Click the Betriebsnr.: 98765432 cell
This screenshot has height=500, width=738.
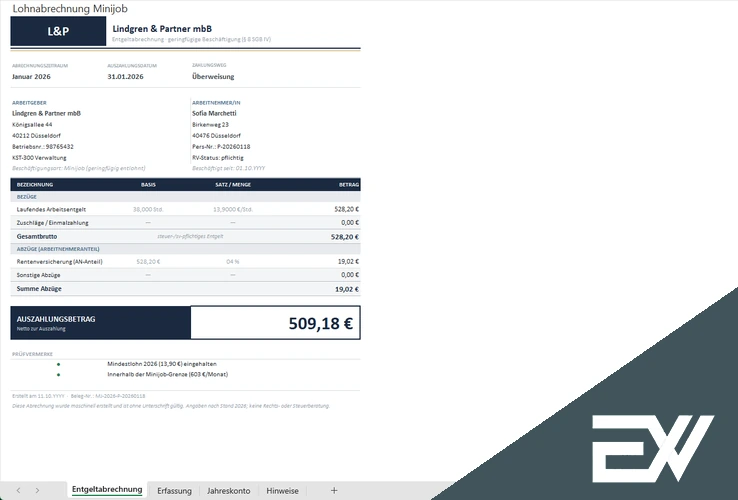(x=43, y=146)
